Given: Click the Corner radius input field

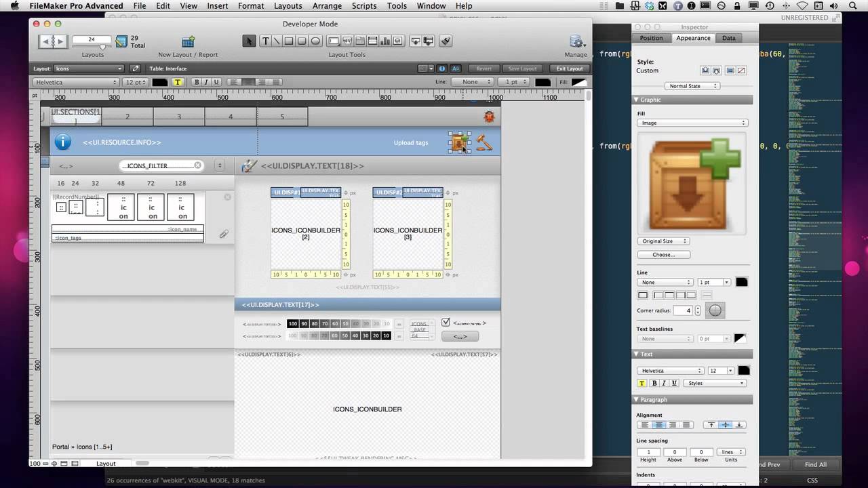Looking at the screenshot, I should [683, 310].
